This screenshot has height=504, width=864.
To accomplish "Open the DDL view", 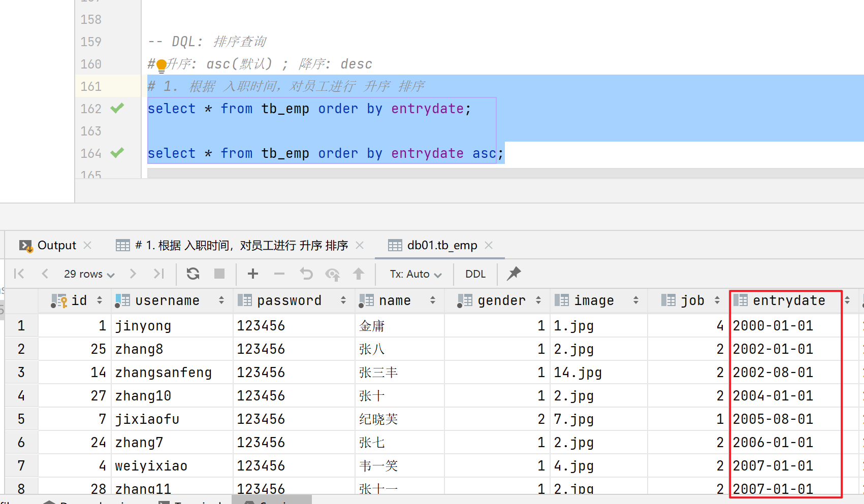I will coord(475,274).
